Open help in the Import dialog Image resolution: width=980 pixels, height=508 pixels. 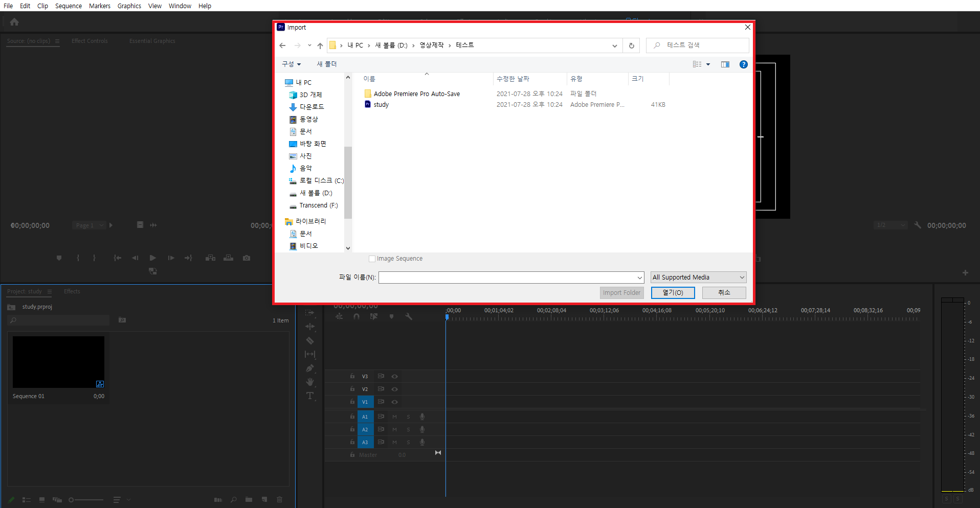[x=744, y=64]
